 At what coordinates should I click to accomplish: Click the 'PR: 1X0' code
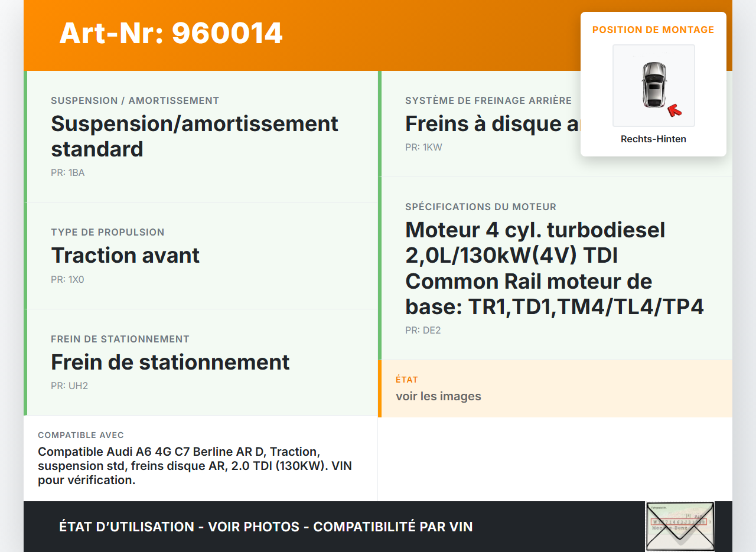click(x=67, y=280)
